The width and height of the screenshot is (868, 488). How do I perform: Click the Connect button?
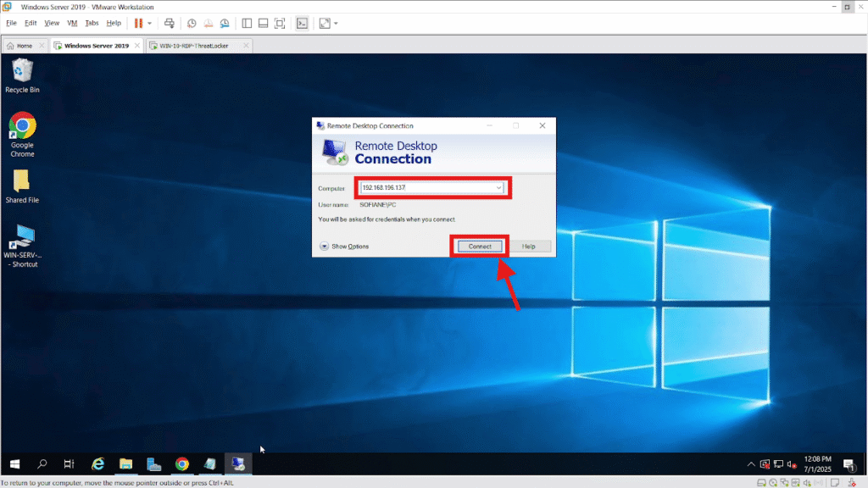pos(480,247)
